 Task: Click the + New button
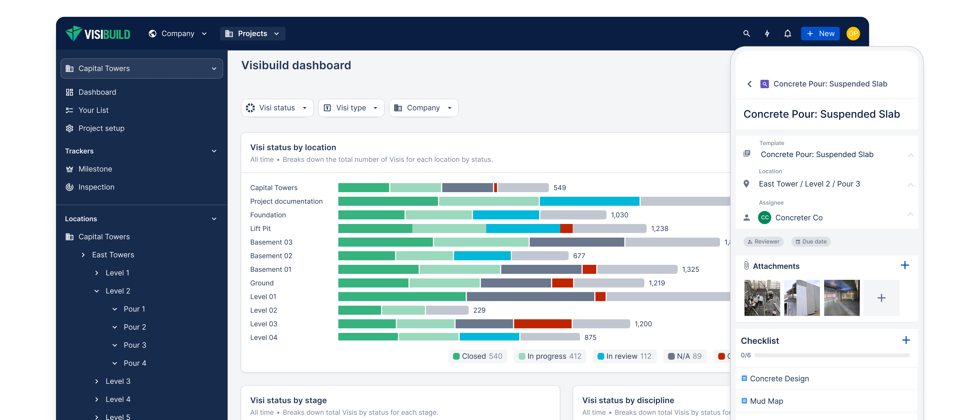(x=820, y=33)
